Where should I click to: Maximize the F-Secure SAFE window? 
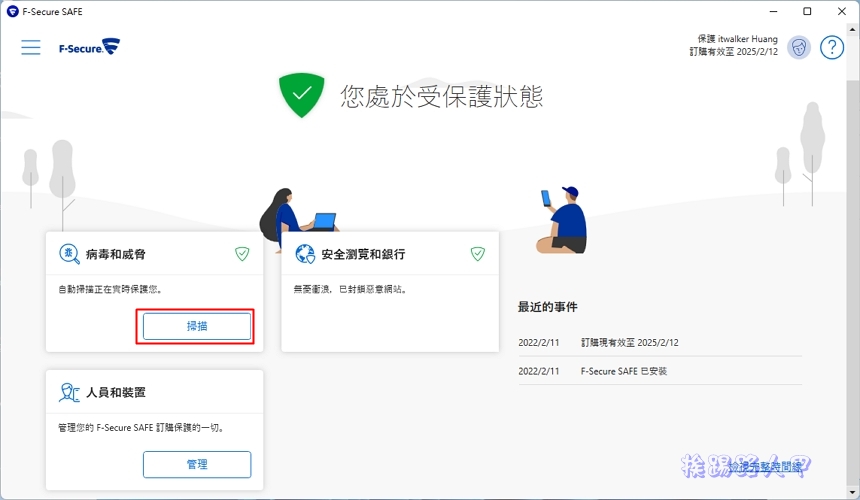pyautogui.click(x=807, y=12)
